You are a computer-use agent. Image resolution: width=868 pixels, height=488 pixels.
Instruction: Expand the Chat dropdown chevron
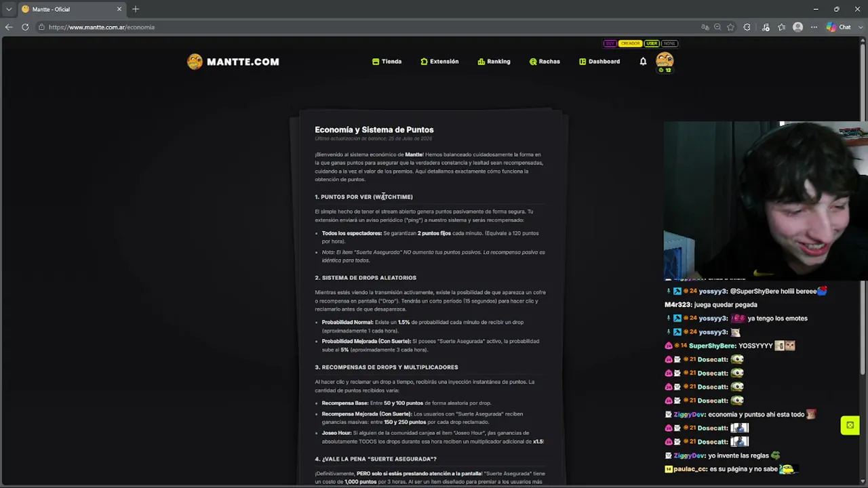[x=859, y=27]
